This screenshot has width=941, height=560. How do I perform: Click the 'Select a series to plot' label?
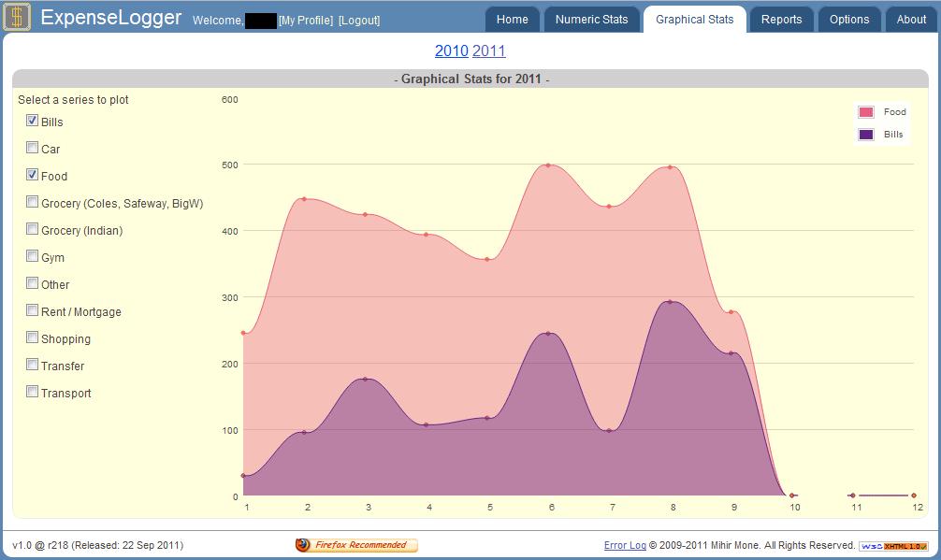(x=73, y=99)
